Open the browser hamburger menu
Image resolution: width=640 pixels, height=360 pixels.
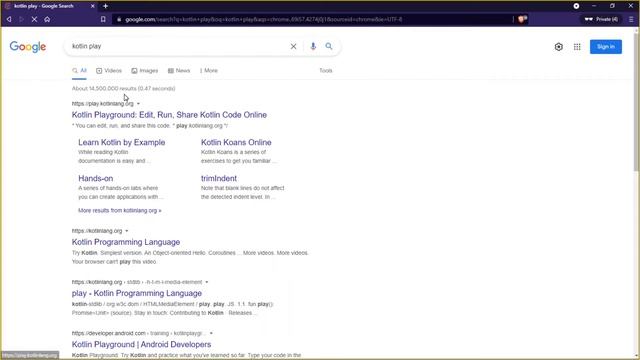(x=631, y=19)
